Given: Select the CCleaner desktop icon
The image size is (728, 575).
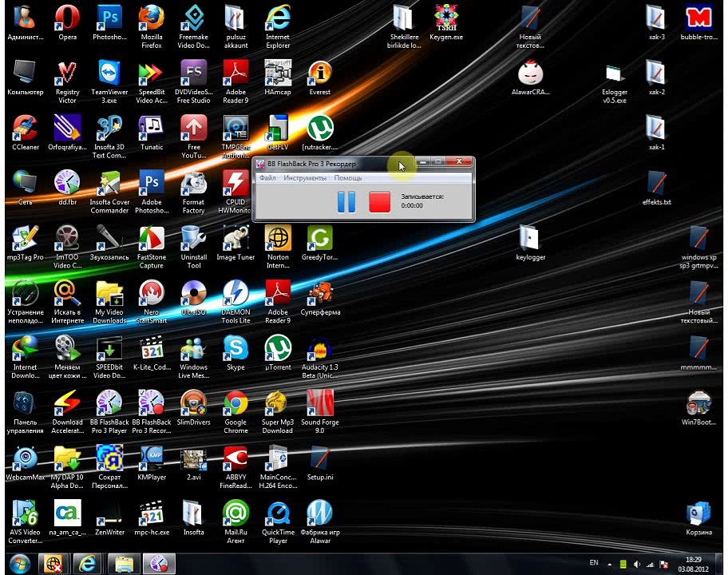Looking at the screenshot, I should tap(26, 133).
